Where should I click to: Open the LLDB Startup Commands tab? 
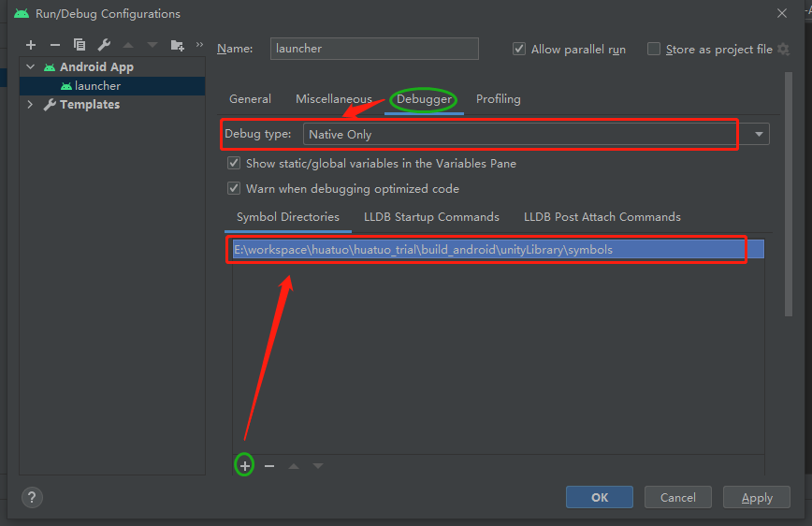point(431,216)
